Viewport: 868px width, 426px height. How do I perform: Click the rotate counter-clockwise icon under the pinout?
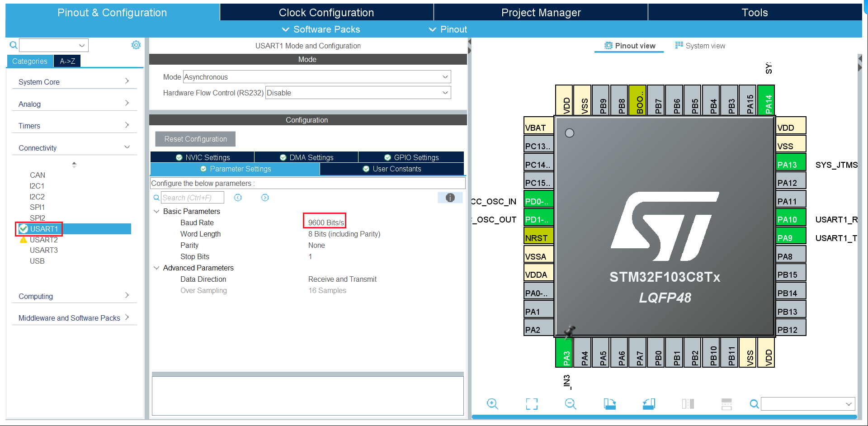(649, 404)
